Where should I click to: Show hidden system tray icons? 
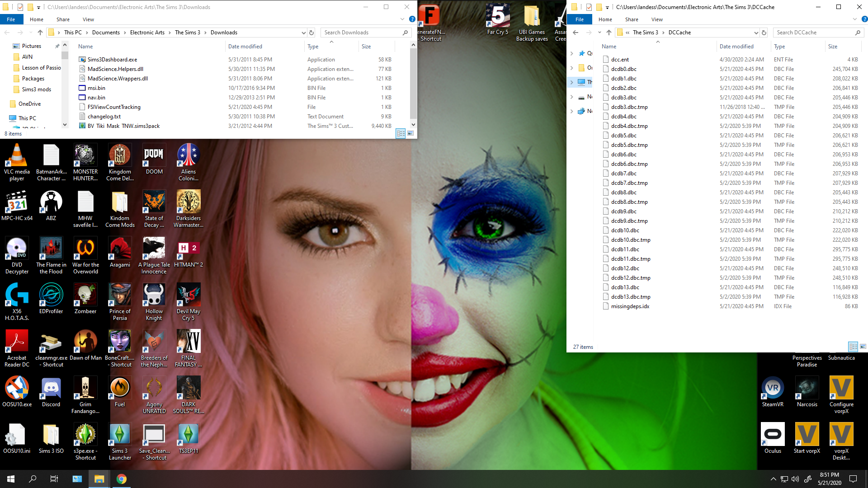point(773,479)
